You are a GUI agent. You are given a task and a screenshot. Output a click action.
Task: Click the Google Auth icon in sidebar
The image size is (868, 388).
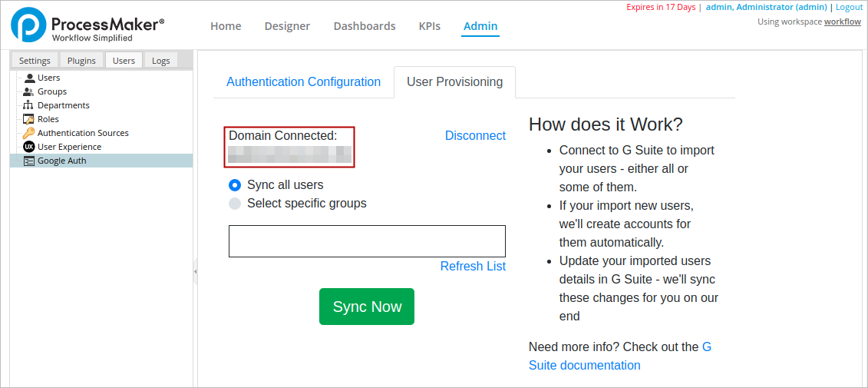coord(29,161)
